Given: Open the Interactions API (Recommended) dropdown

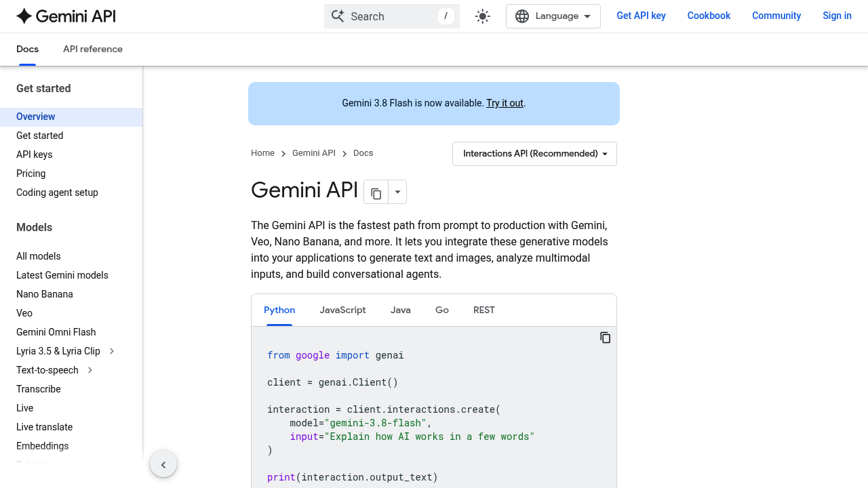Looking at the screenshot, I should pyautogui.click(x=534, y=154).
